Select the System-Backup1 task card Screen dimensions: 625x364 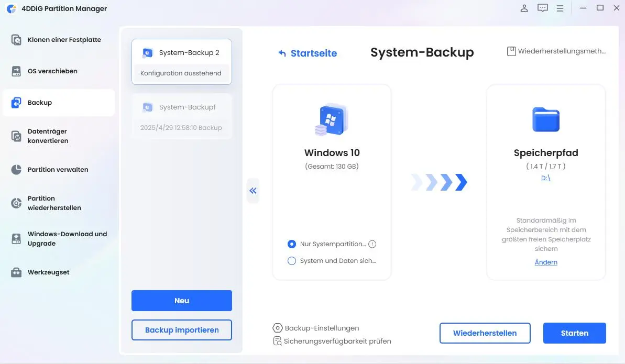click(x=182, y=116)
